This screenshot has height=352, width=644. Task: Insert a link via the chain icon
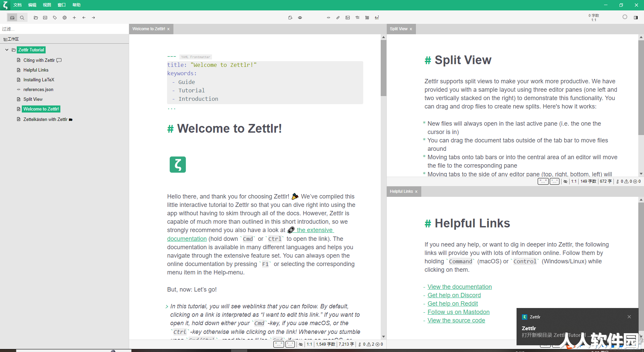click(x=338, y=18)
